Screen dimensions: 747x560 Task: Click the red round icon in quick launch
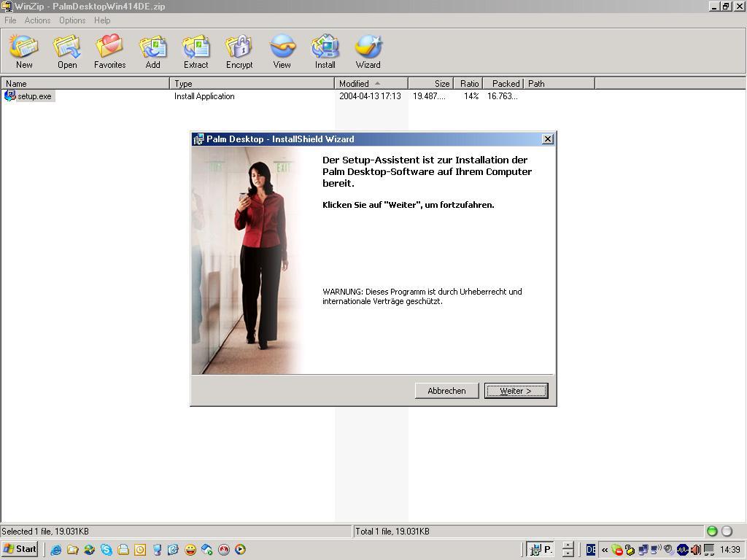click(x=224, y=550)
